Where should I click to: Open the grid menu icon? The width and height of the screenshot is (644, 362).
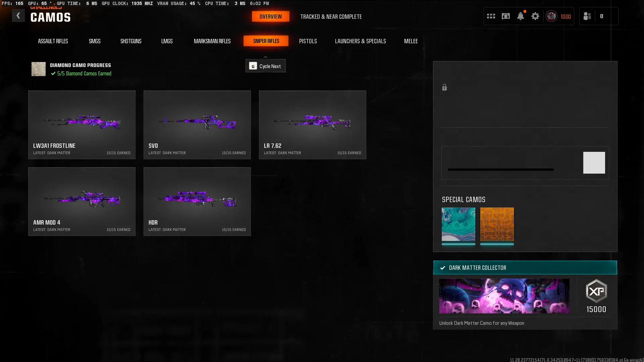[x=491, y=16]
